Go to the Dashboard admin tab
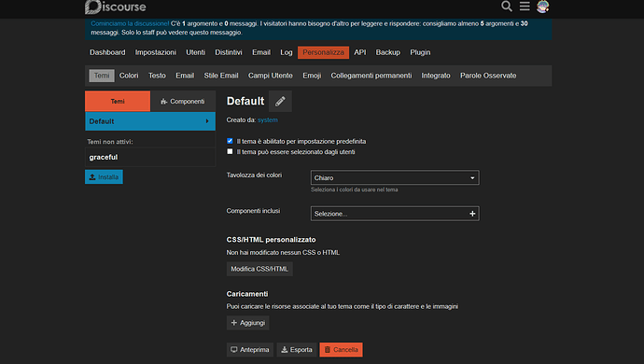Viewport: 644px width, 364px height. 107,52
